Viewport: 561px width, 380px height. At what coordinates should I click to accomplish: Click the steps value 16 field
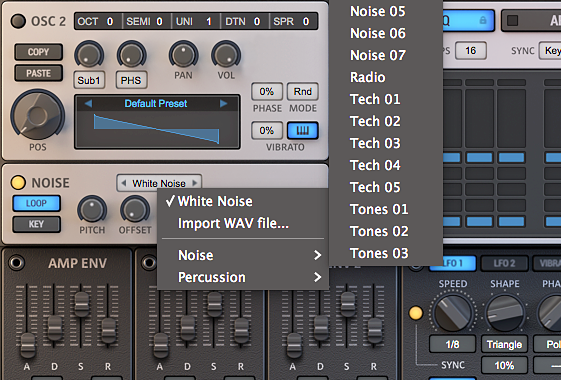470,50
